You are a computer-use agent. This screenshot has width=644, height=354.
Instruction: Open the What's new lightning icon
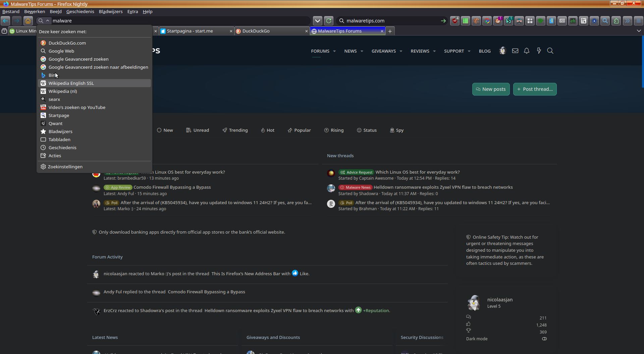(539, 51)
